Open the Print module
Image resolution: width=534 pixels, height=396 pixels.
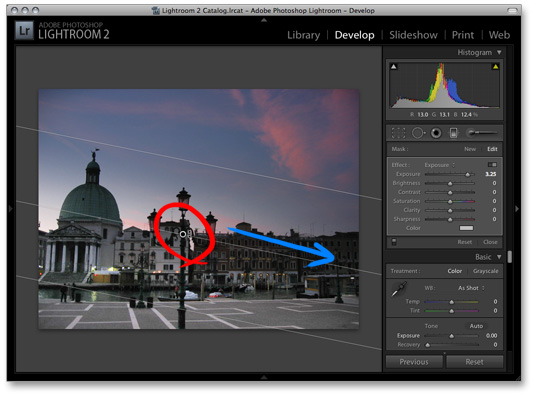click(x=462, y=35)
